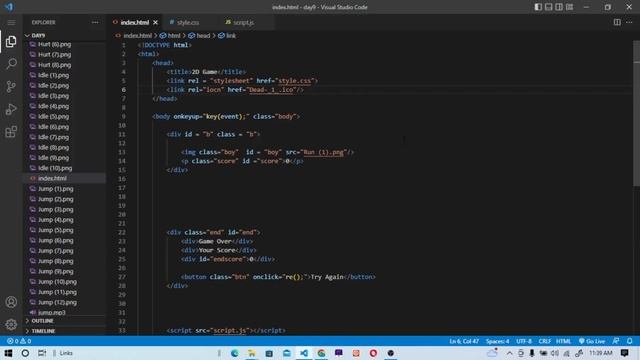Open the notifications bell in status bar
Screen dimensions: 640x360
pos(630,341)
